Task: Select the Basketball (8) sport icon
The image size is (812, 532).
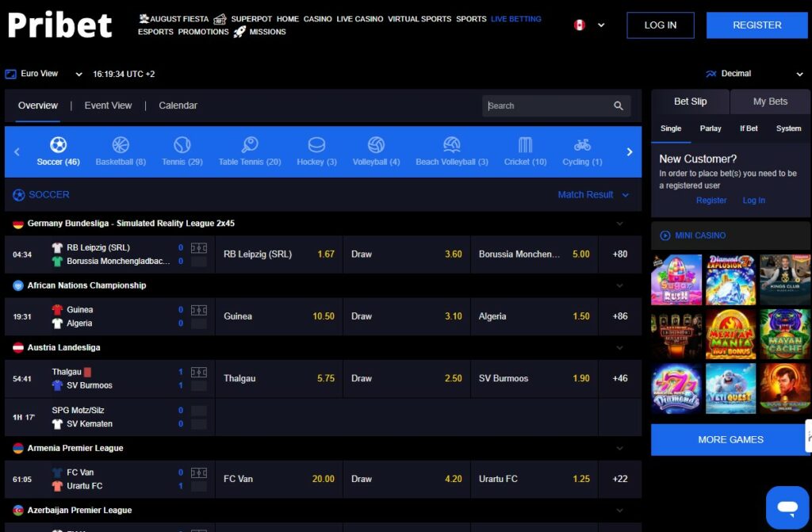Action: tap(121, 144)
